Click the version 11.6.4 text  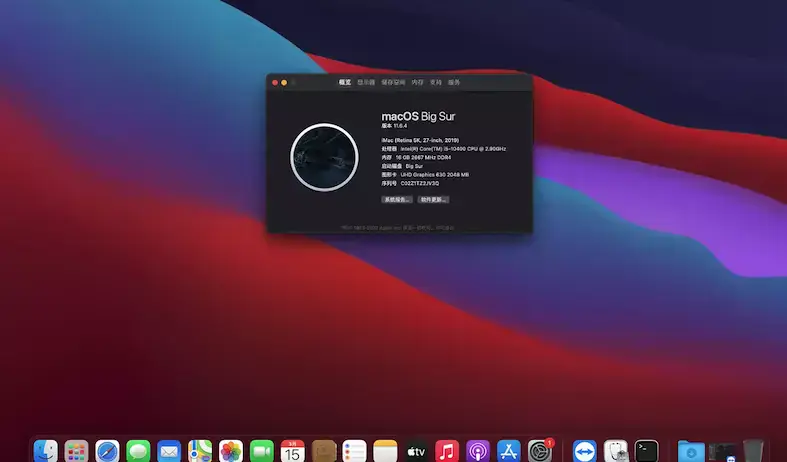[x=394, y=126]
